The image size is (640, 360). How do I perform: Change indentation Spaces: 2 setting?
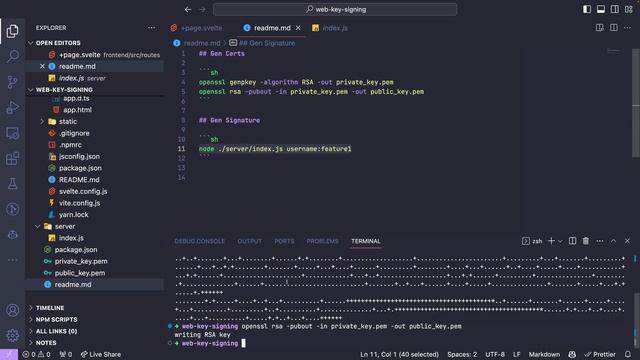(462, 354)
